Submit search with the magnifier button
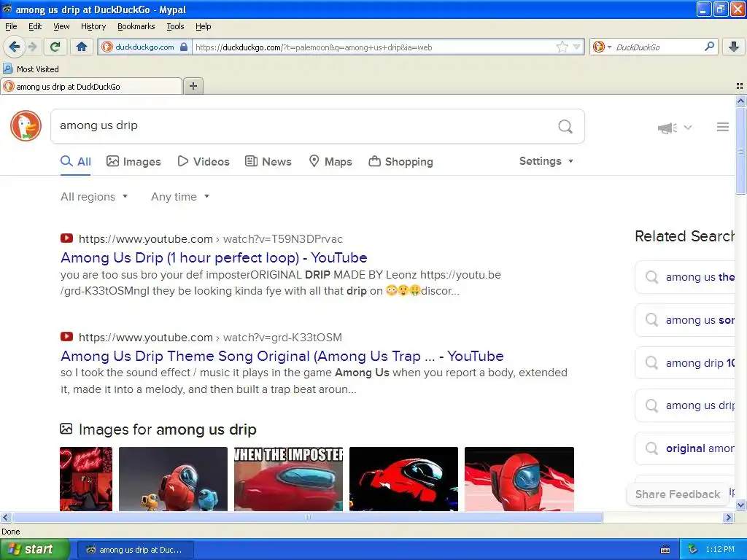Viewport: 747px width, 560px height. [x=565, y=126]
